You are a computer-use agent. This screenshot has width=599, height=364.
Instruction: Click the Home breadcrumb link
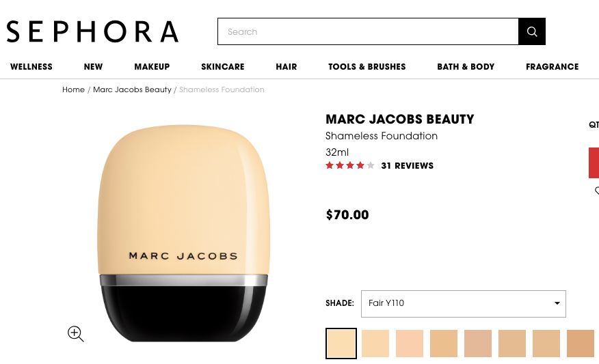coord(73,89)
